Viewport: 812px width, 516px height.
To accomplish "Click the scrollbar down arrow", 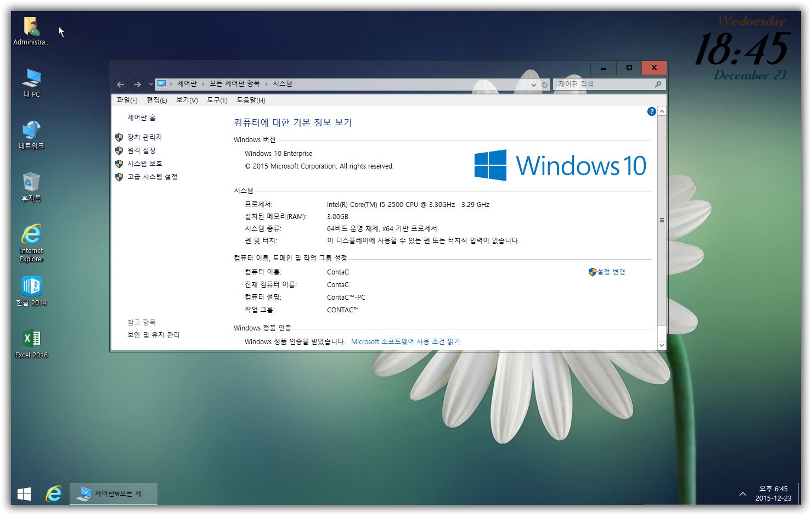I will [662, 345].
